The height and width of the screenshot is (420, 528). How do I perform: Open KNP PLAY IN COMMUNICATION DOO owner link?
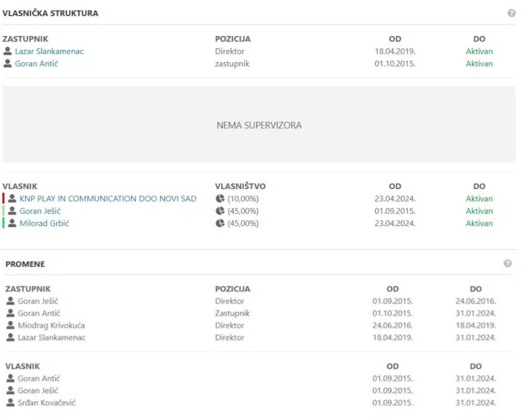[108, 199]
